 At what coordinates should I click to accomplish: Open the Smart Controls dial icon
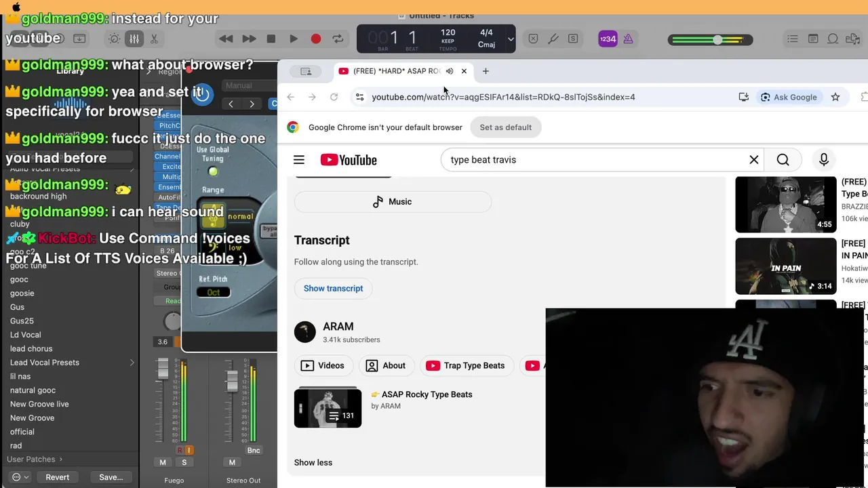tap(115, 39)
